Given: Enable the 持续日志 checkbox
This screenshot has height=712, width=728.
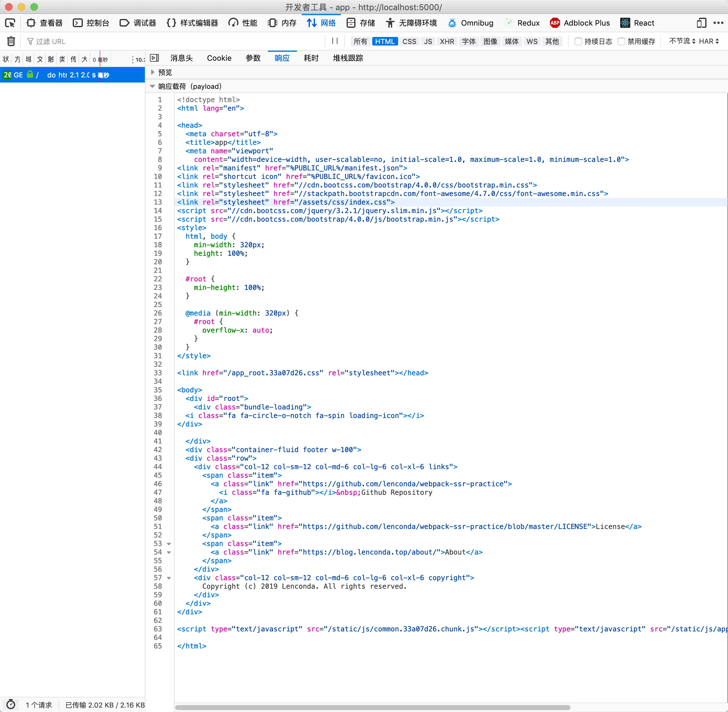Looking at the screenshot, I should pos(578,41).
